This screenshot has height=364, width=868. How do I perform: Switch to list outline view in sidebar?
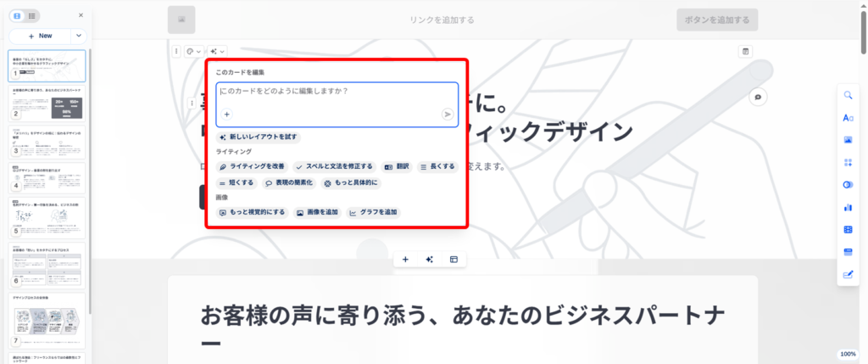click(31, 15)
